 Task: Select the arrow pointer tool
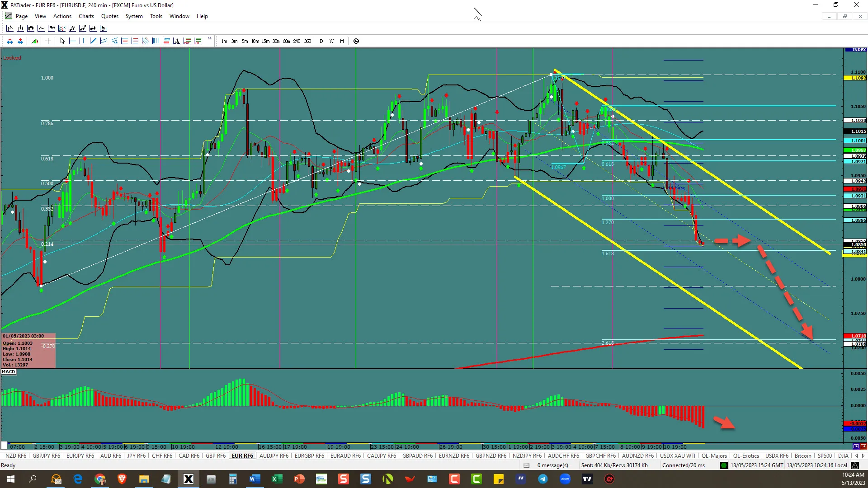(x=62, y=41)
